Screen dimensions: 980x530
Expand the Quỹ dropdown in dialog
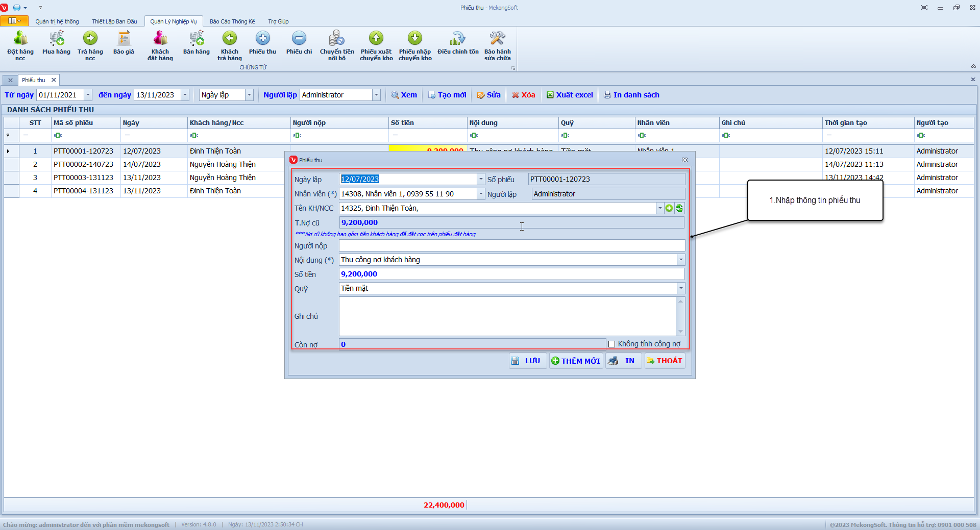(x=680, y=289)
